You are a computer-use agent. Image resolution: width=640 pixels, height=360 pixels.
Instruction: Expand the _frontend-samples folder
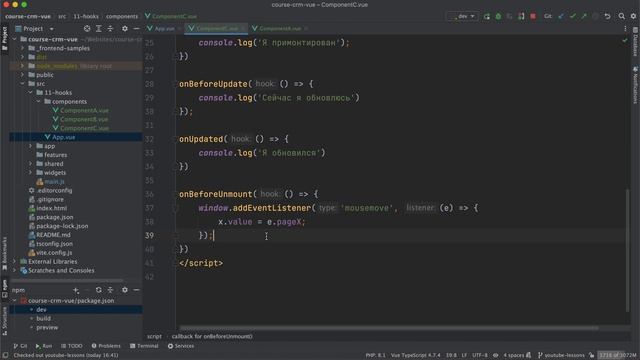(x=22, y=48)
